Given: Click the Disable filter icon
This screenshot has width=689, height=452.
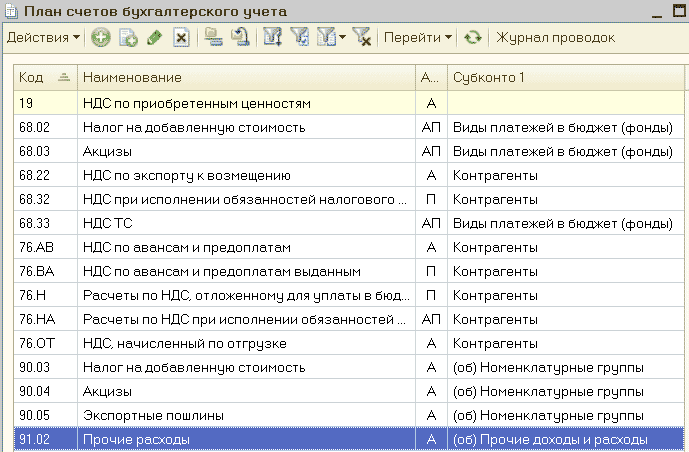Looking at the screenshot, I should tap(362, 38).
